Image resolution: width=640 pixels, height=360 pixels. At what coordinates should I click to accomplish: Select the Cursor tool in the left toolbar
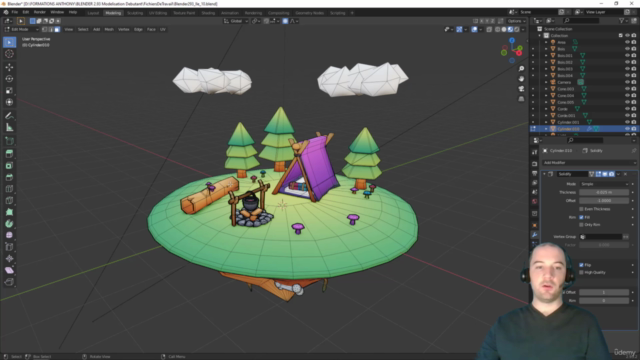(x=9, y=54)
